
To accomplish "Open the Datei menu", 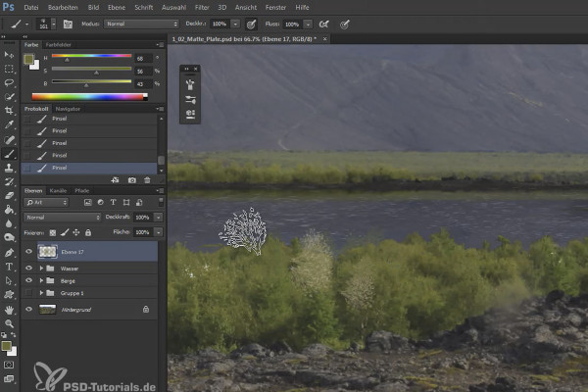I will [31, 7].
